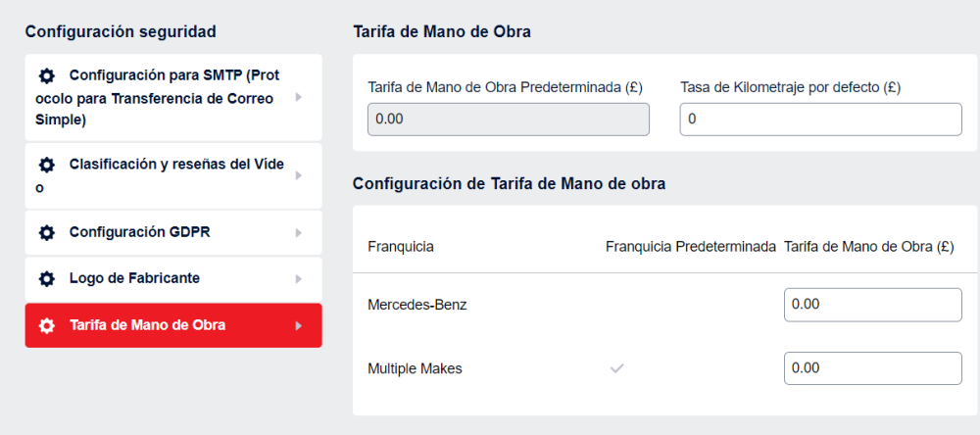Click gear icon beside Configuración para SMTP

click(x=46, y=76)
